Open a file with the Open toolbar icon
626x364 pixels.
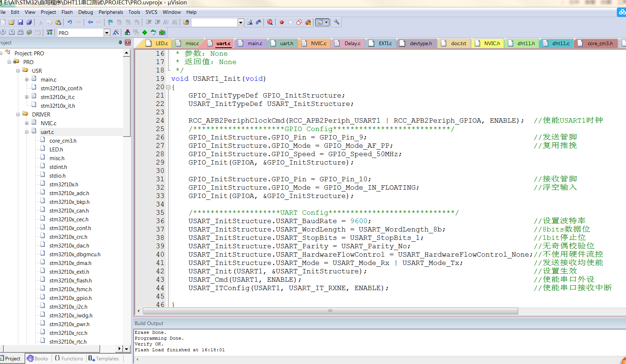pos(12,22)
